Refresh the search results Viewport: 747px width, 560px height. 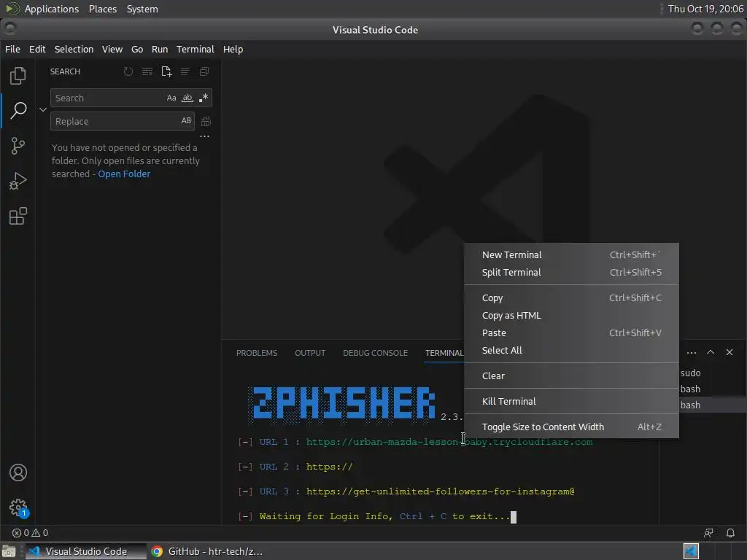(128, 71)
